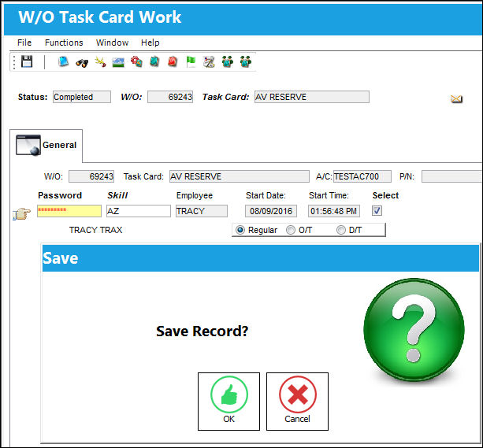Click the red clipboard toolbar icon
This screenshot has height=448, width=483.
(173, 61)
